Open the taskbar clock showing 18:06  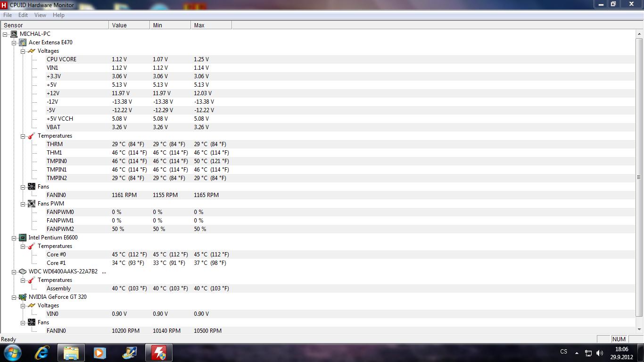pos(622,353)
